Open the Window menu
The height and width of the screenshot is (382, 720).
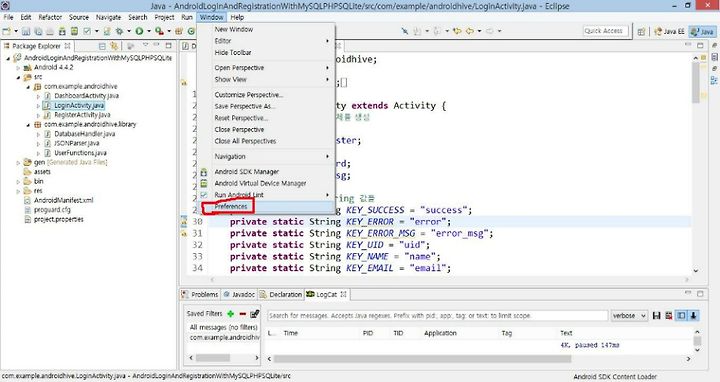(211, 17)
